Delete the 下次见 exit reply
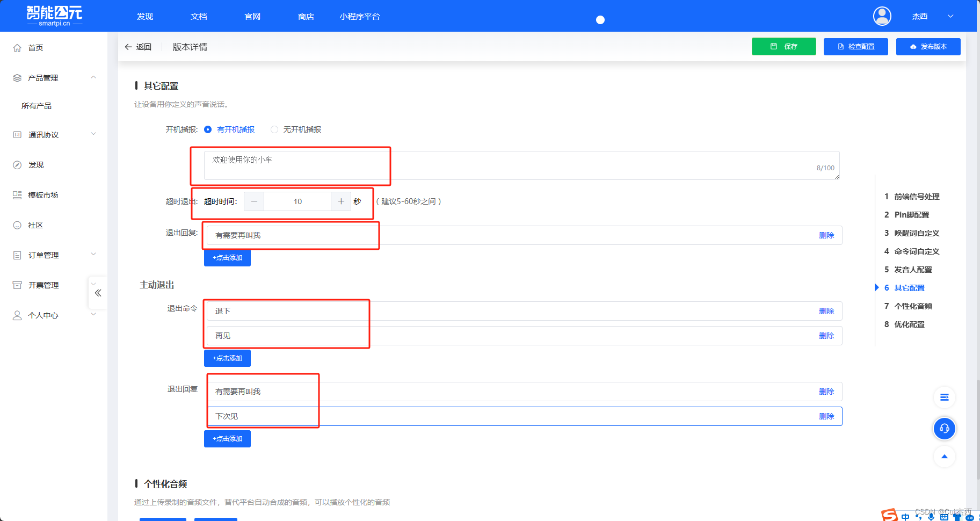980x521 pixels. tap(826, 416)
